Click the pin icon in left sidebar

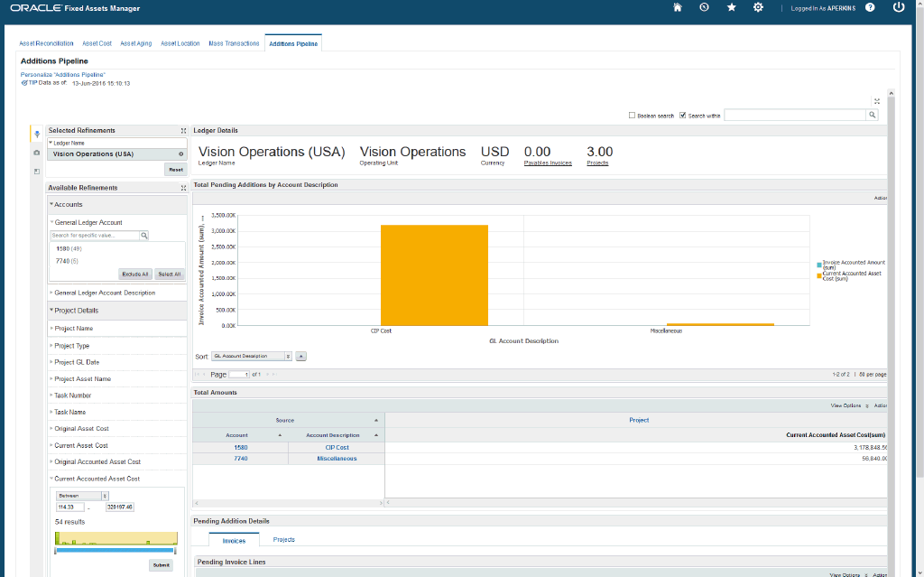click(36, 134)
